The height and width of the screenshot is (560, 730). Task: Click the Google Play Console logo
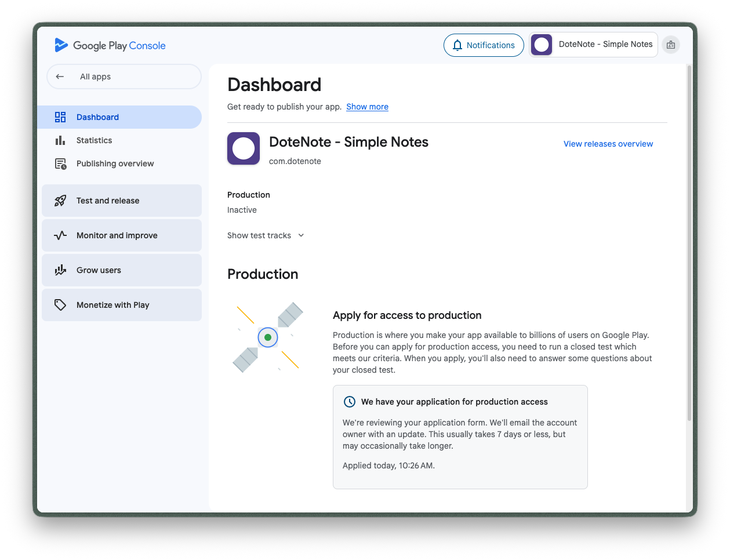tap(110, 45)
